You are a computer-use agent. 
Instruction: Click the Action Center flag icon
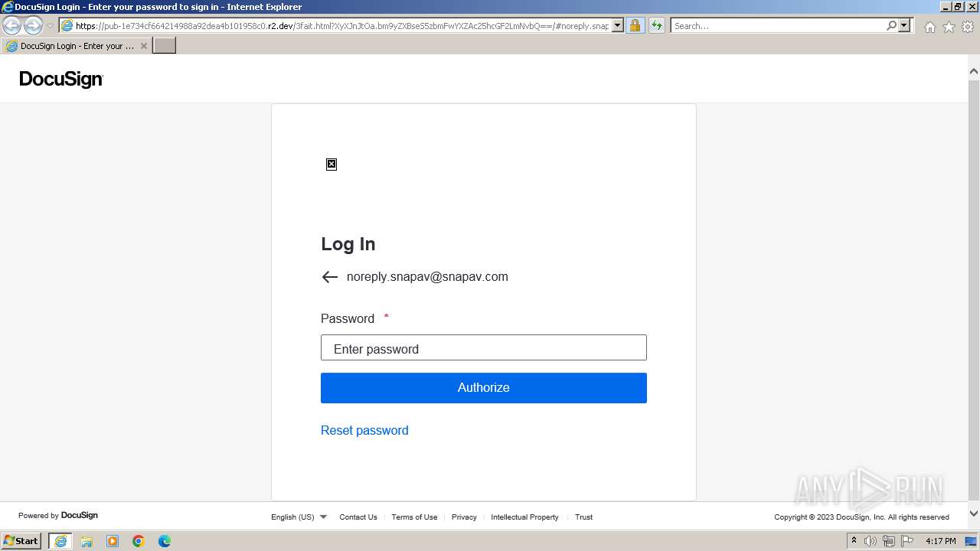click(x=906, y=541)
